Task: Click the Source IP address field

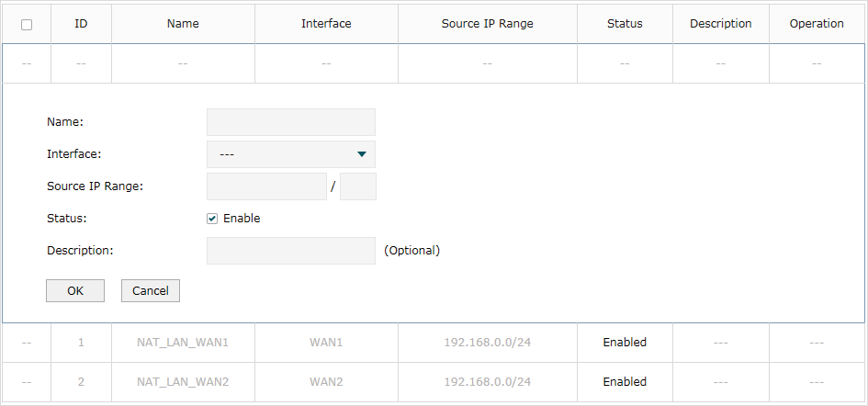Action: [x=266, y=186]
